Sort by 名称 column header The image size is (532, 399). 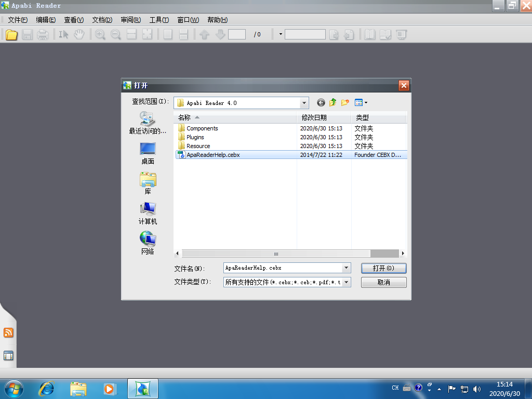(235, 117)
